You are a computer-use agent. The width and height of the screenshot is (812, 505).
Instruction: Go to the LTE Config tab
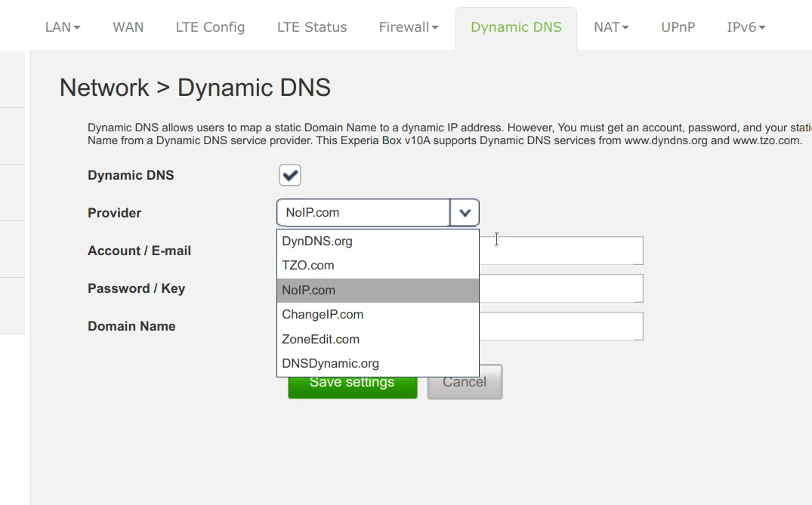click(x=210, y=27)
